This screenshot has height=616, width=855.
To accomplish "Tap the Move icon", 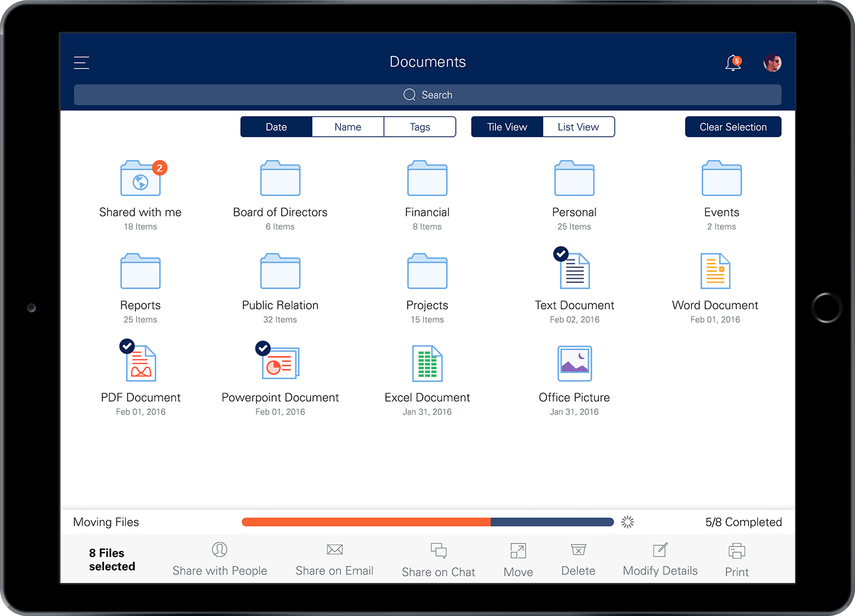I will click(x=518, y=551).
